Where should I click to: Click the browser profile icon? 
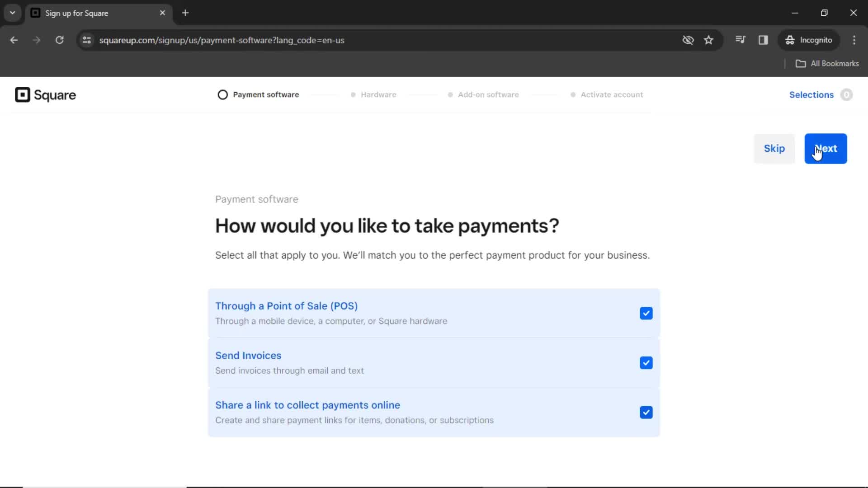(809, 40)
